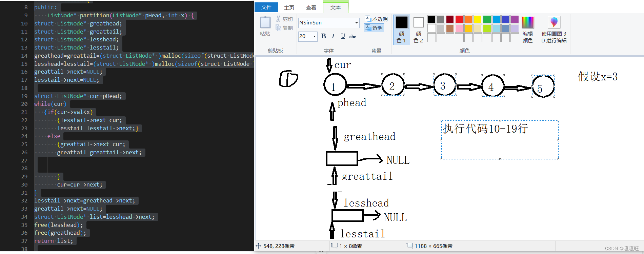Click code line 20 while(cur) in editor
Viewport: 644px width, 254px height.
click(x=50, y=104)
